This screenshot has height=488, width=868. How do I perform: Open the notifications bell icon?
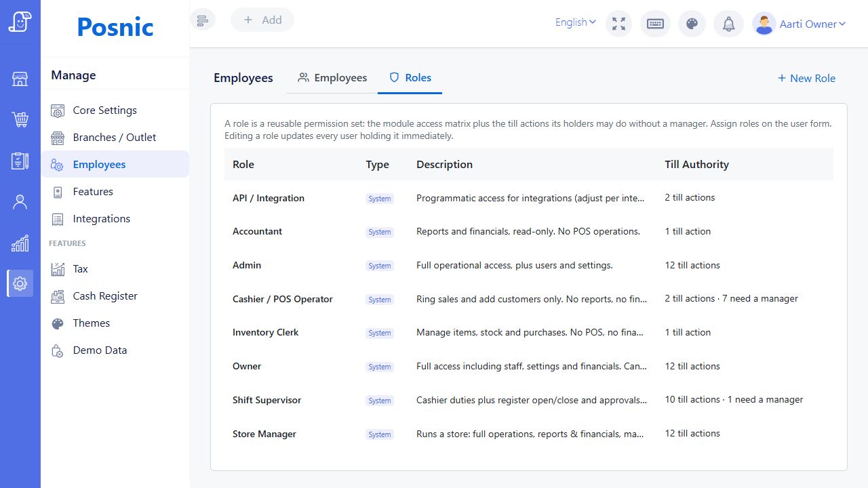[728, 24]
